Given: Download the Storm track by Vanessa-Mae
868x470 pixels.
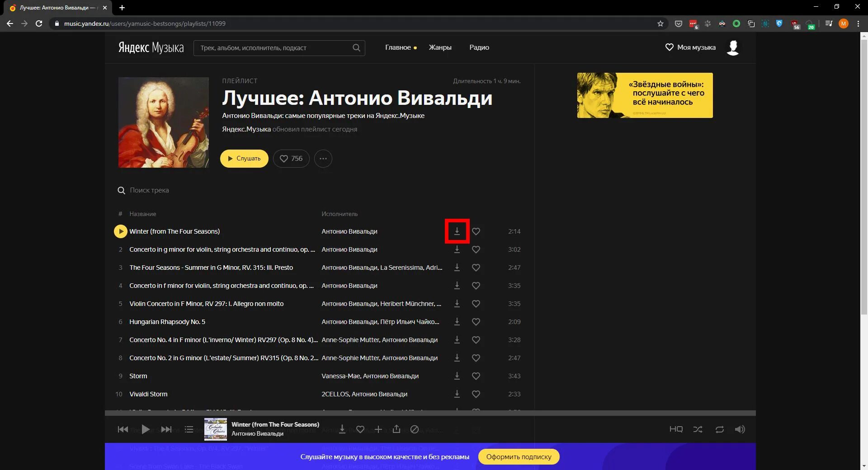Looking at the screenshot, I should (x=457, y=376).
